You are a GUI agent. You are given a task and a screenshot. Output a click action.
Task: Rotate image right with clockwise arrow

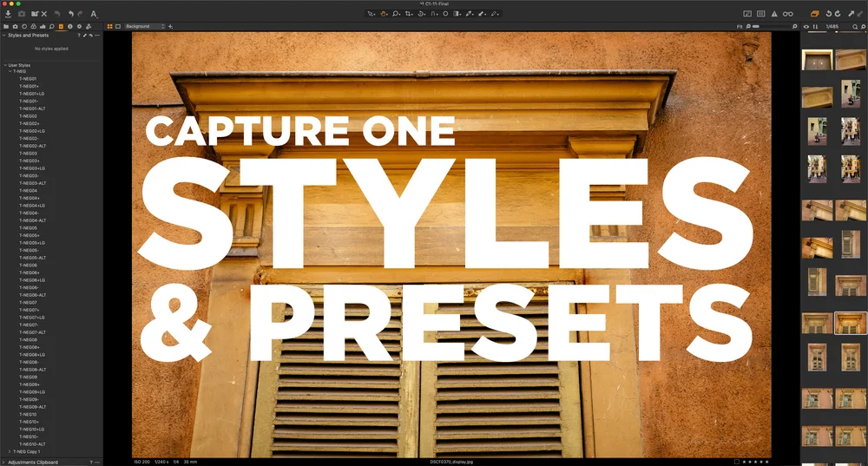838,13
